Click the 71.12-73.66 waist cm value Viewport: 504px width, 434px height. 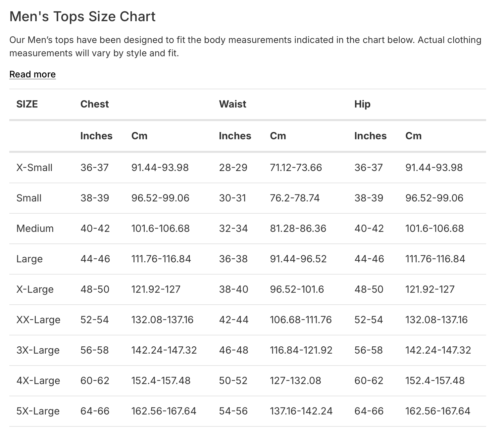click(x=296, y=168)
